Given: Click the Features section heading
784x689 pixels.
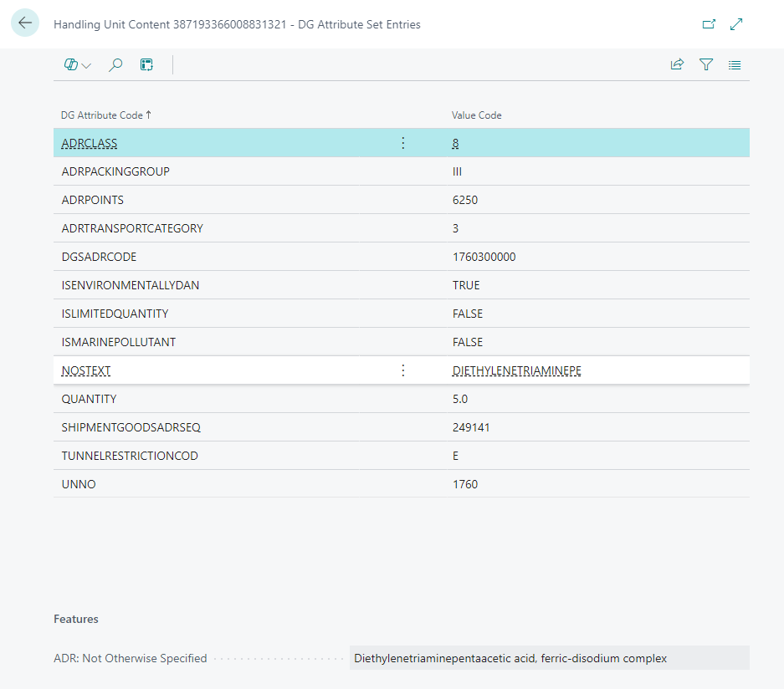Looking at the screenshot, I should point(76,619).
